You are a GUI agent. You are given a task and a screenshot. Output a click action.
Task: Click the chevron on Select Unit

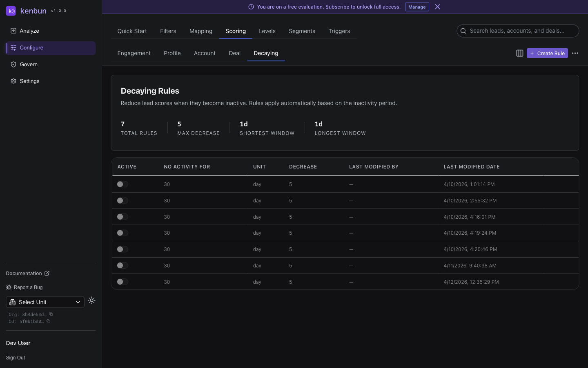coord(78,302)
